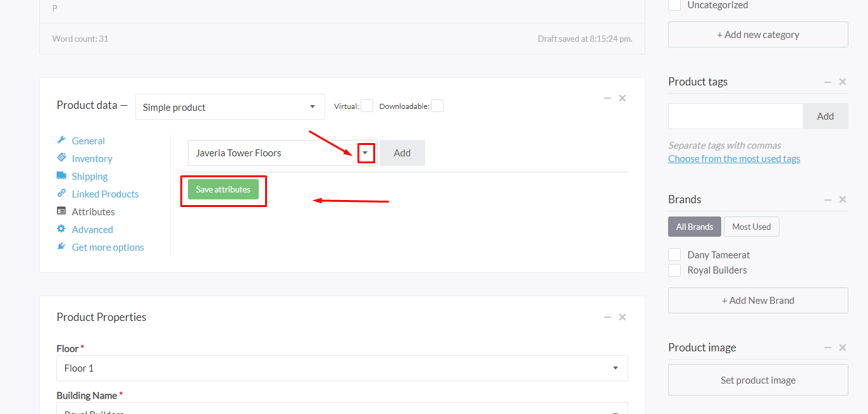Click the Get more options plug icon
This screenshot has width=868, height=414.
tap(61, 247)
